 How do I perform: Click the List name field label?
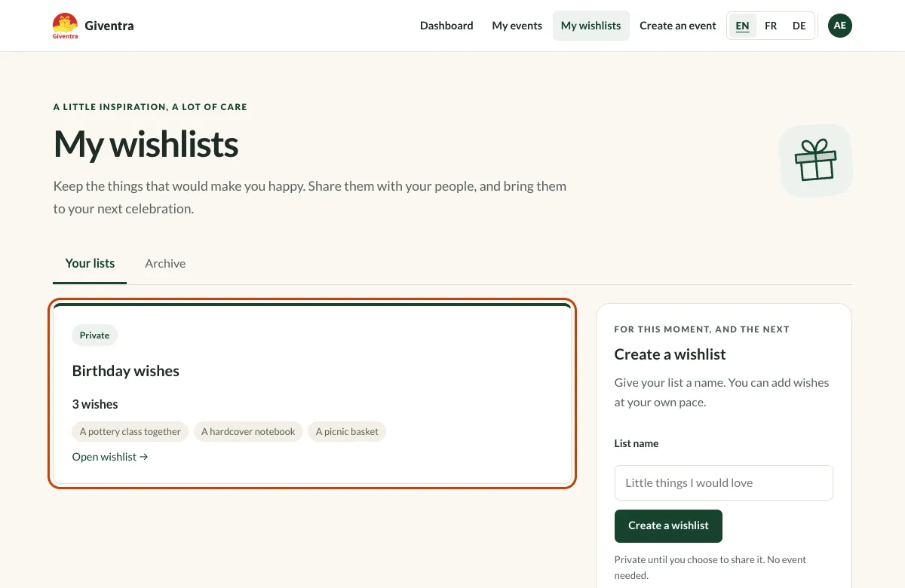click(x=637, y=443)
